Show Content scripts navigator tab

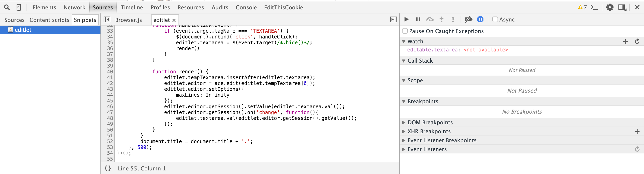(49, 20)
